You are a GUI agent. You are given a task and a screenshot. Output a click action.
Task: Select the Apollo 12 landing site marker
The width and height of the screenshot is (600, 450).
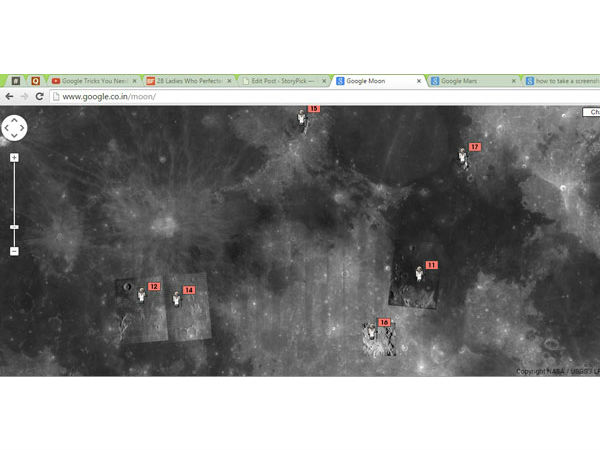pyautogui.click(x=141, y=291)
